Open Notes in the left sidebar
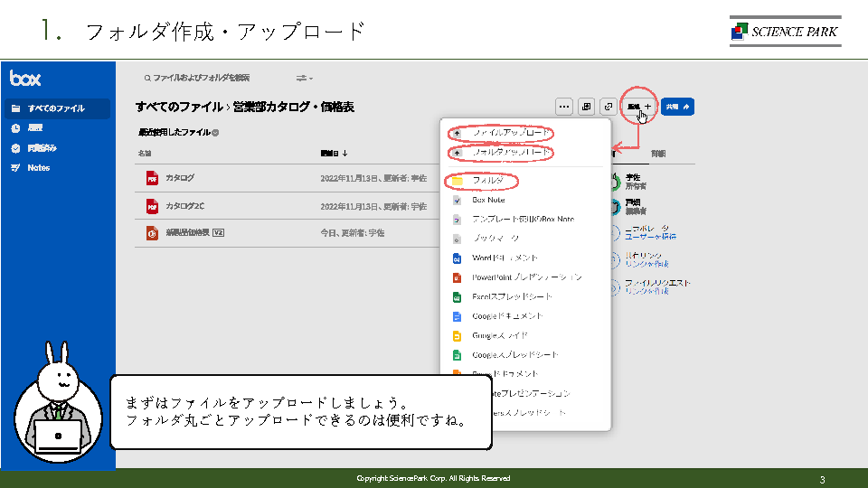 tap(38, 168)
